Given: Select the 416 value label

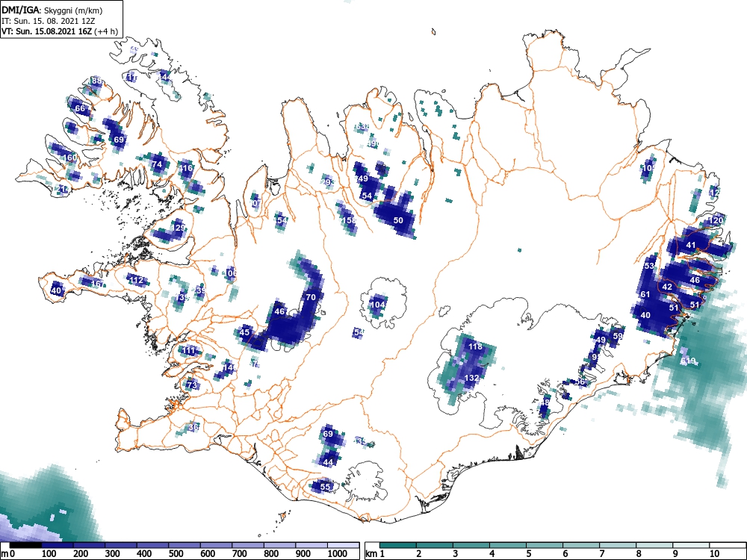Looking at the screenshot, I should (x=185, y=168).
